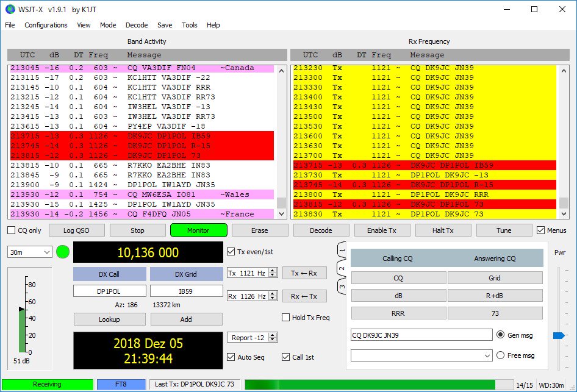
Task: Open the File menu
Action: click(x=10, y=25)
